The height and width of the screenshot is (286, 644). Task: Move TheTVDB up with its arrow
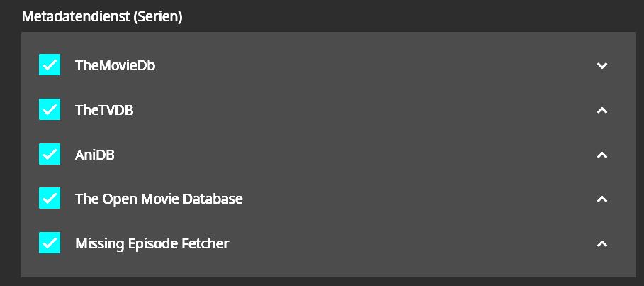602,110
